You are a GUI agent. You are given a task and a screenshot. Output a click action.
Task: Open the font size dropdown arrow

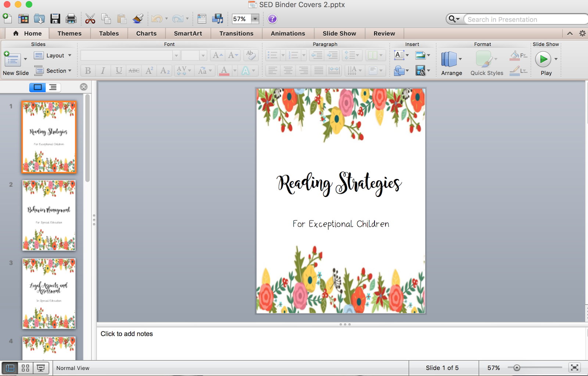(x=203, y=55)
